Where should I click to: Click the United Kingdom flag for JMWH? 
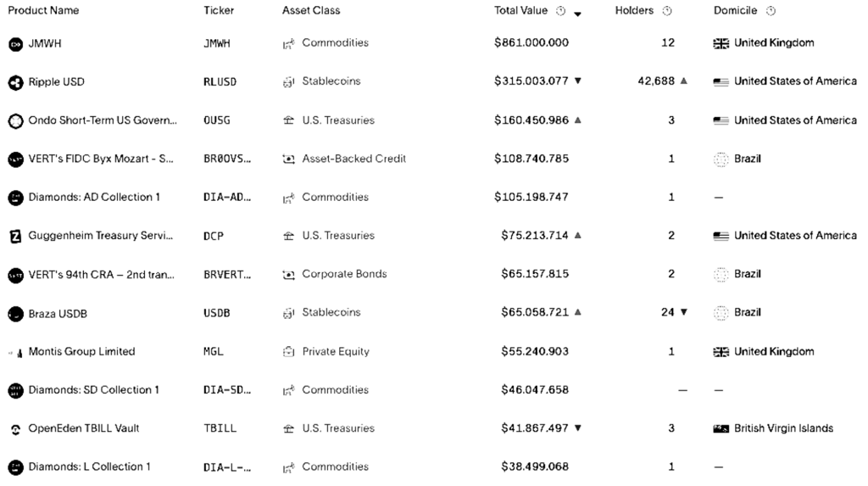(x=721, y=43)
